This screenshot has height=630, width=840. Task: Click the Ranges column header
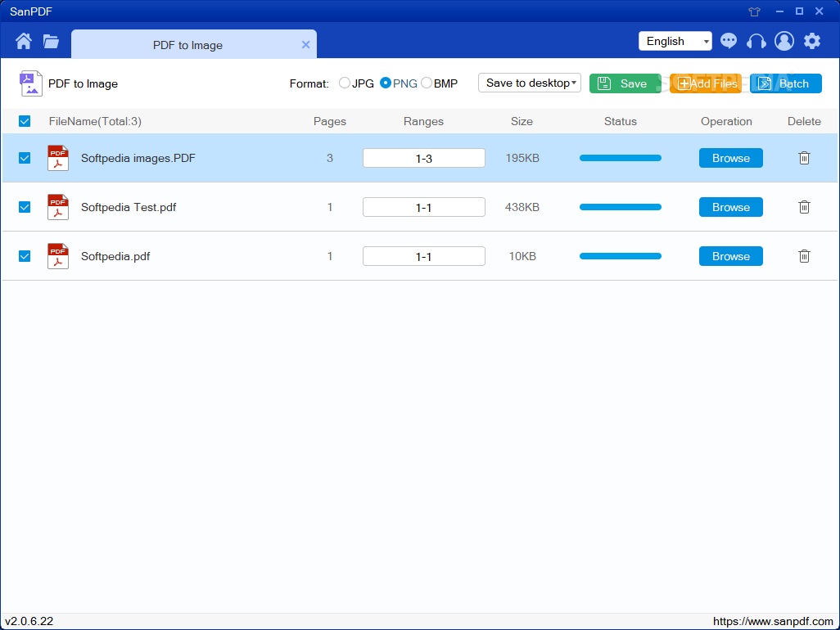click(x=423, y=122)
